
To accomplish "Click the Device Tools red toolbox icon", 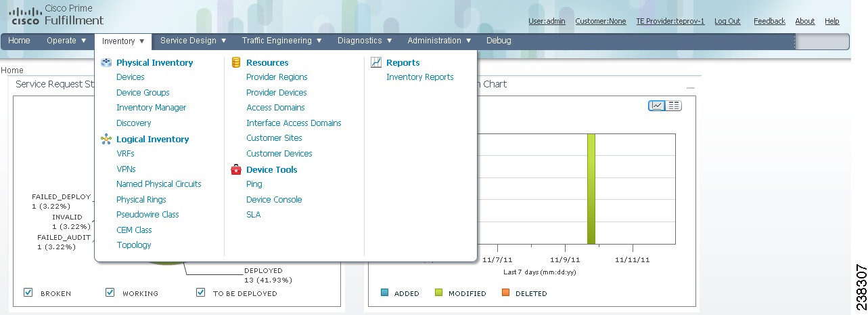I will (x=236, y=169).
